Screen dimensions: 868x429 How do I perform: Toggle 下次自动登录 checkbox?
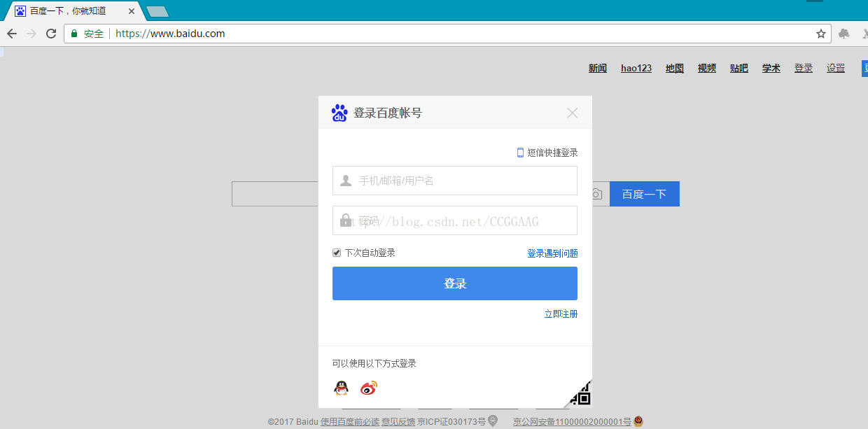tap(337, 253)
